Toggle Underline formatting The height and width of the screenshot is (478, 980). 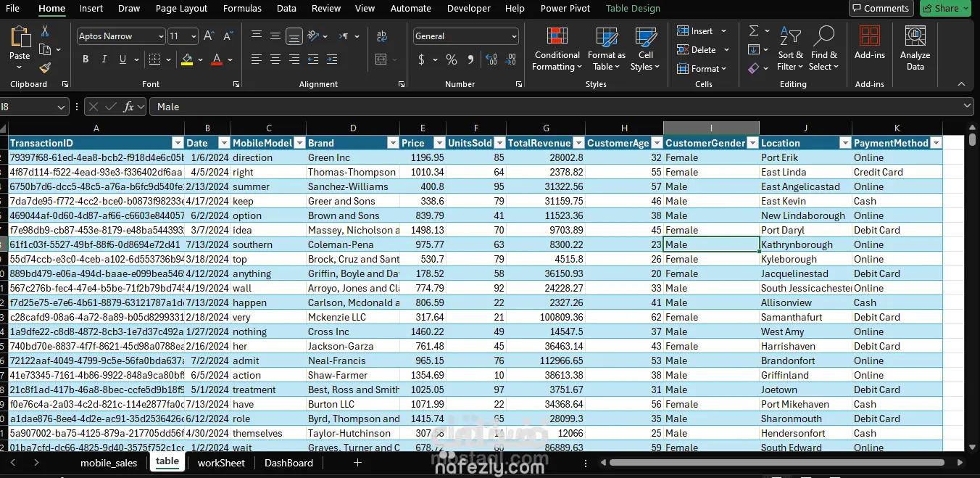123,59
